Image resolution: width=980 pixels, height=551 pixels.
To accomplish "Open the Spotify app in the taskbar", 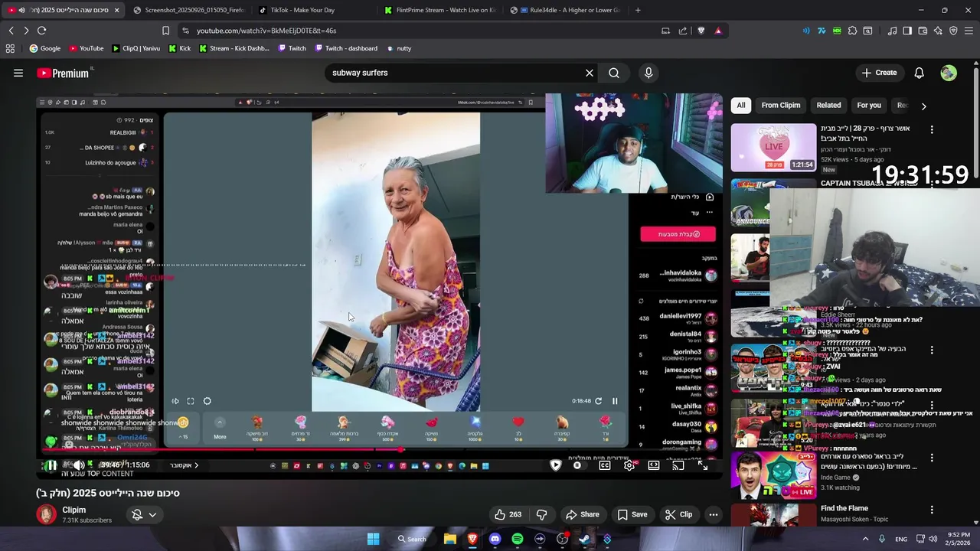I will 518,539.
